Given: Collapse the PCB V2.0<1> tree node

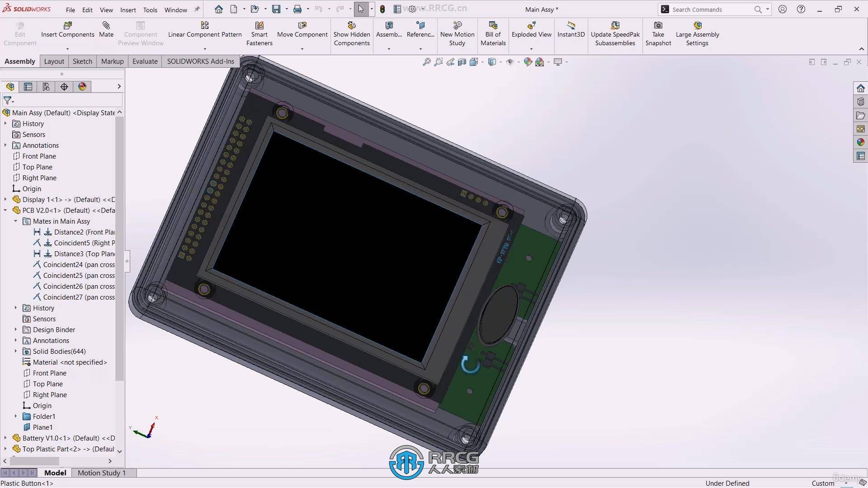Looking at the screenshot, I should click(5, 210).
